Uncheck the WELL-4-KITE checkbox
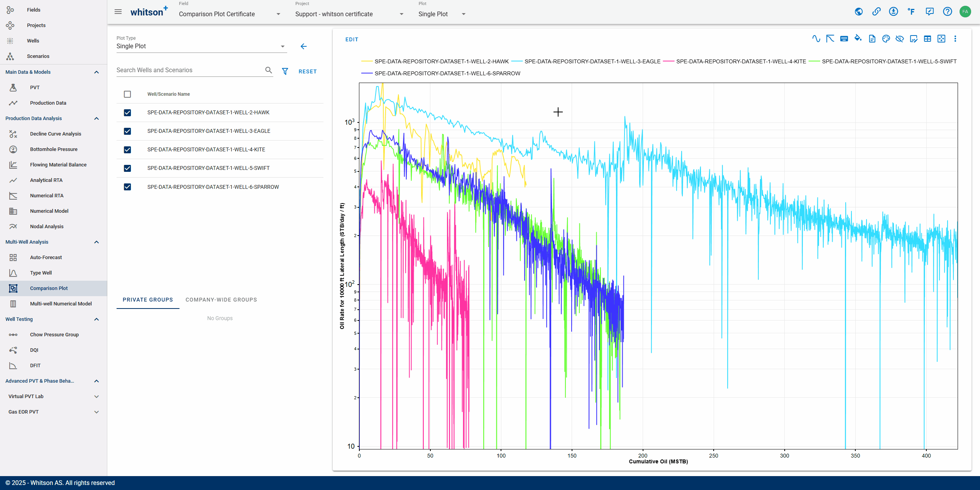The height and width of the screenshot is (490, 980). point(127,150)
